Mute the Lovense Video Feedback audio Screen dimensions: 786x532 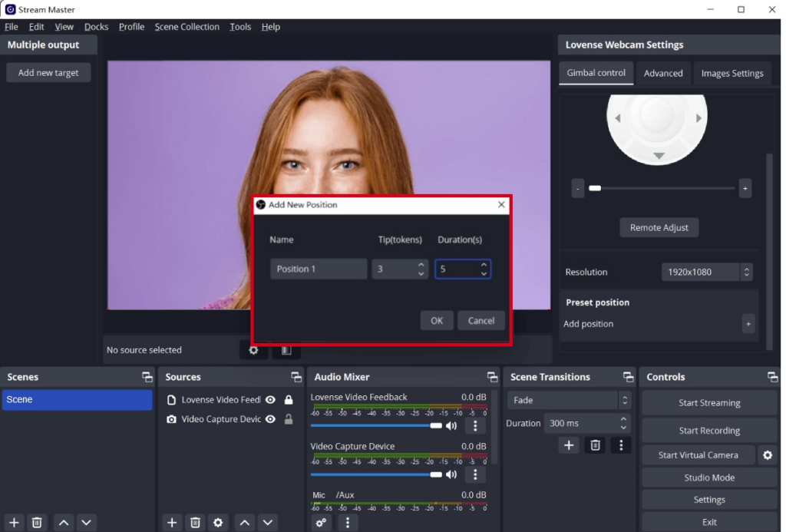451,425
